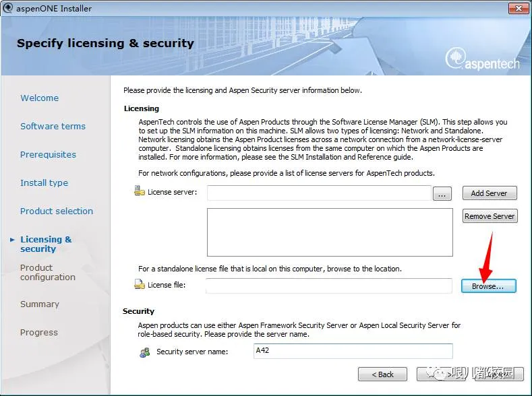Click Product configuration step label
This screenshot has height=396, width=532.
47,272
